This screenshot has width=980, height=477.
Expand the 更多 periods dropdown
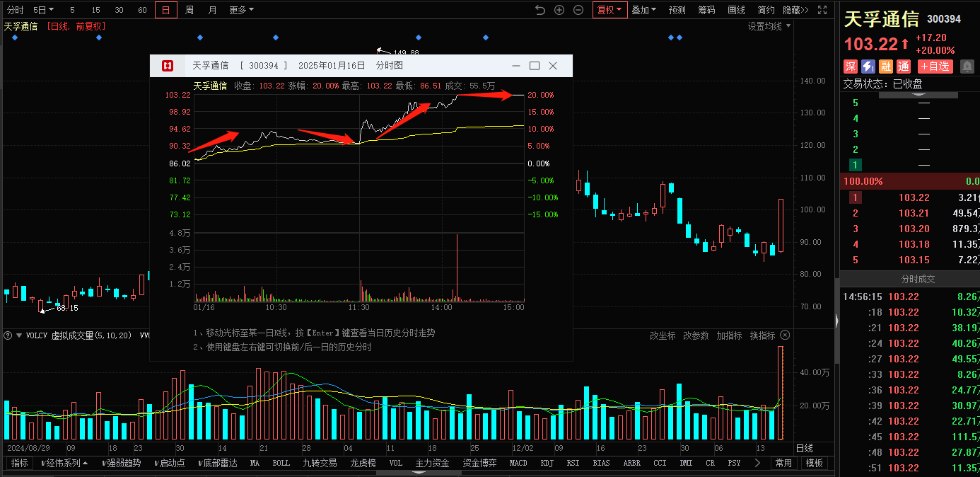click(x=241, y=10)
